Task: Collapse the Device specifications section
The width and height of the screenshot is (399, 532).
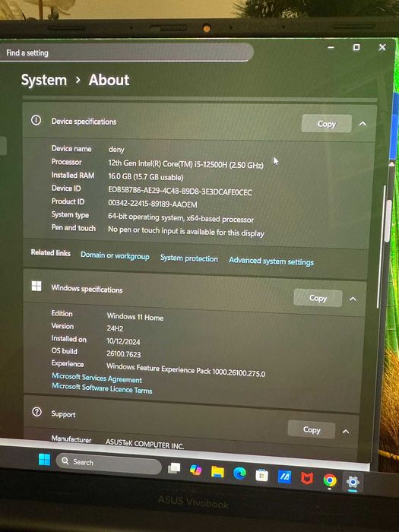Action: 363,124
